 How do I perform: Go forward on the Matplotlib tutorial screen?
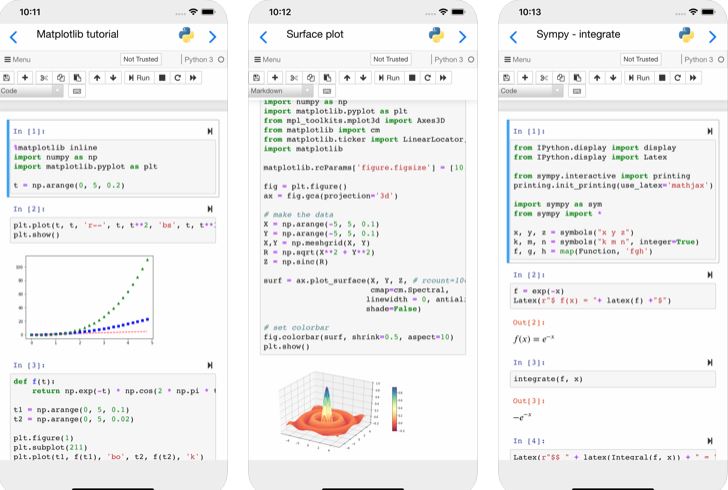click(212, 37)
